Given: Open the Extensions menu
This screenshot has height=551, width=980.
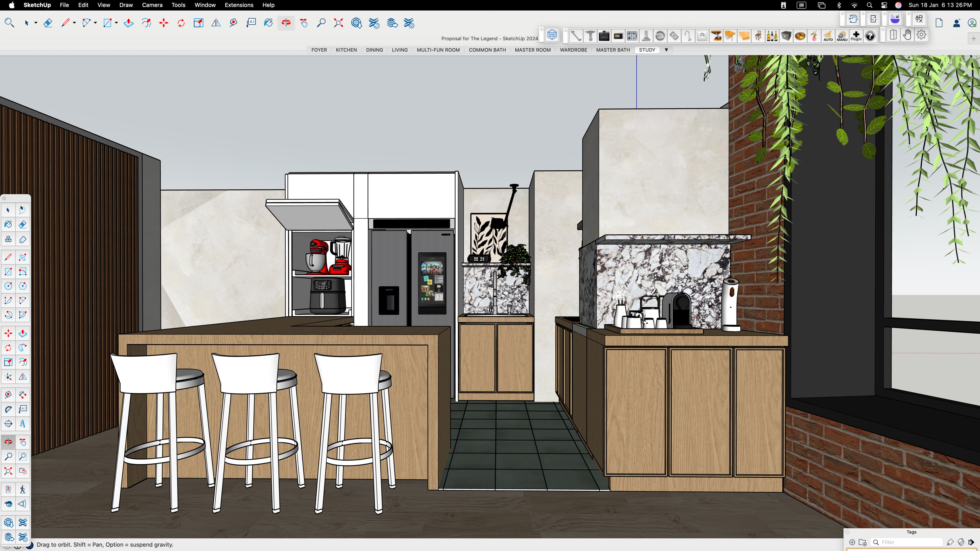Looking at the screenshot, I should pos(239,5).
